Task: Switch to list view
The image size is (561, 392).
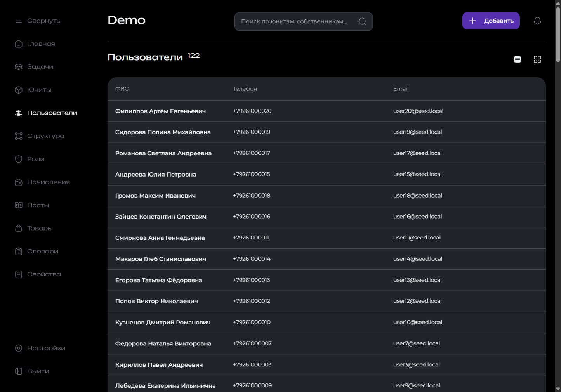Action: (518, 59)
